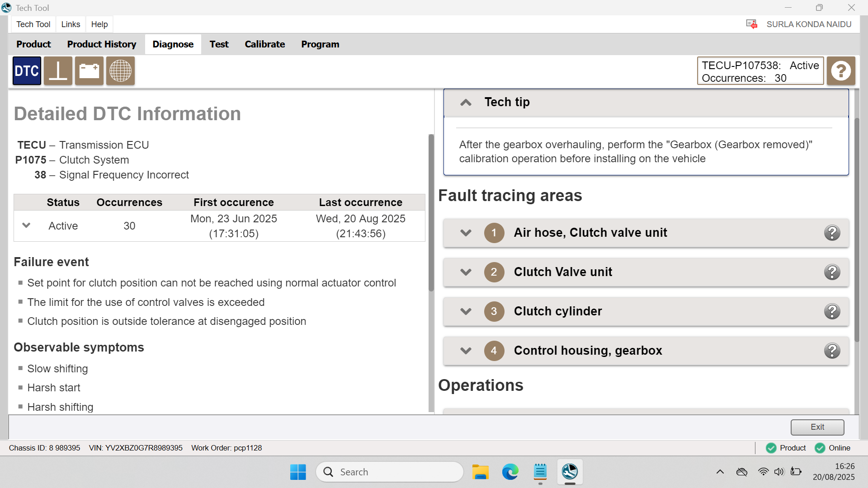This screenshot has height=488, width=868.
Task: Open the Help menu
Action: (99, 24)
